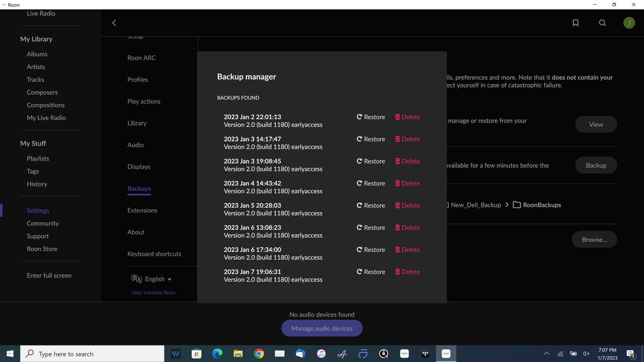Switch to the Audio settings section
This screenshot has height=362, width=644.
click(135, 145)
